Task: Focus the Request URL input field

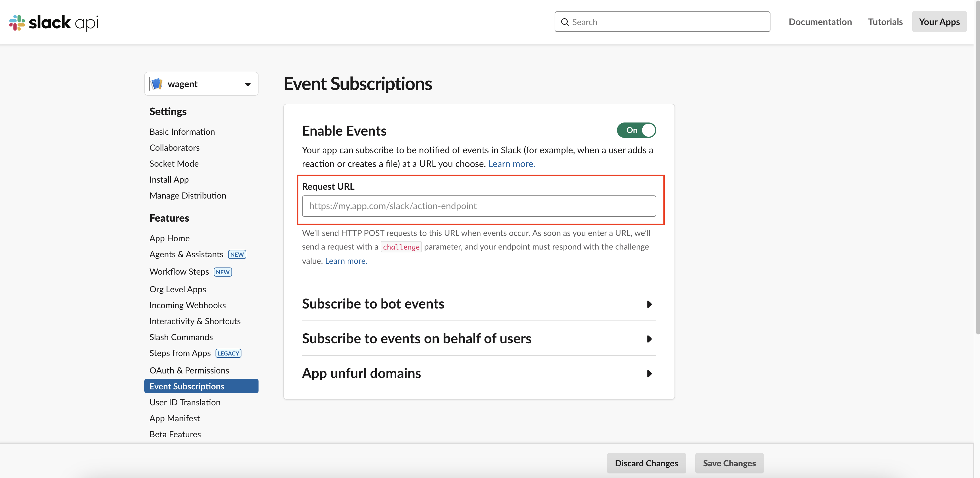Action: (479, 206)
